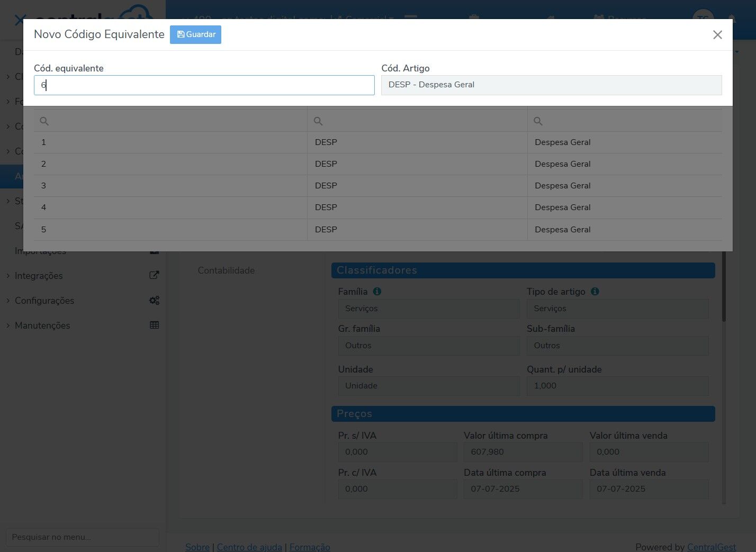756x552 pixels.
Task: Click the Pesquisar no menu search box
Action: click(x=83, y=537)
